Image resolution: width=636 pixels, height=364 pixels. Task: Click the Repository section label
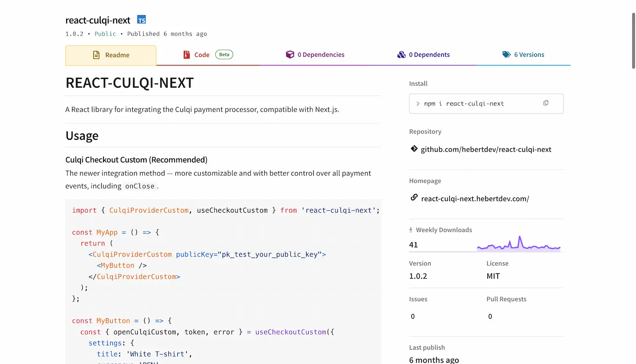(425, 132)
